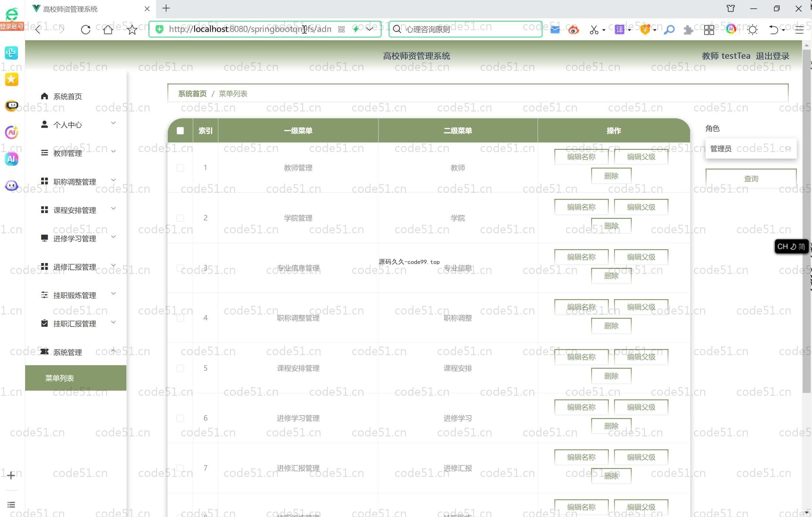Open the 角色 管理员 dropdown

(751, 149)
